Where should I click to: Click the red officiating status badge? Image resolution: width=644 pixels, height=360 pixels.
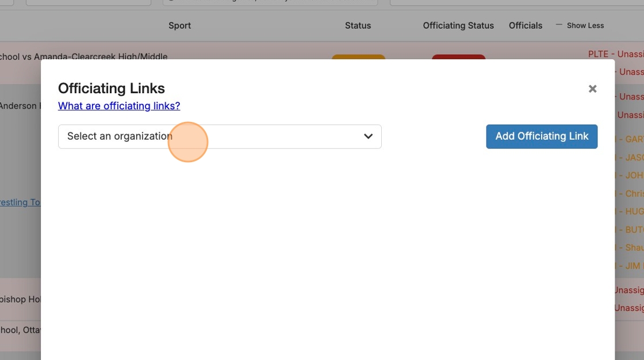click(x=458, y=57)
